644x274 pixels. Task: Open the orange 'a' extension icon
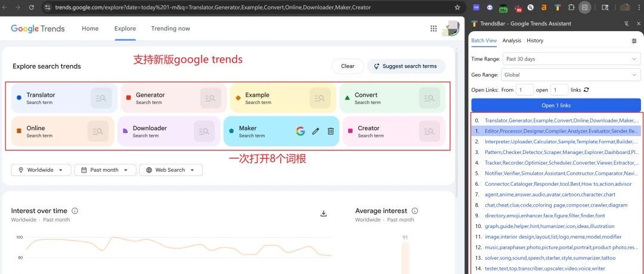[x=544, y=7]
